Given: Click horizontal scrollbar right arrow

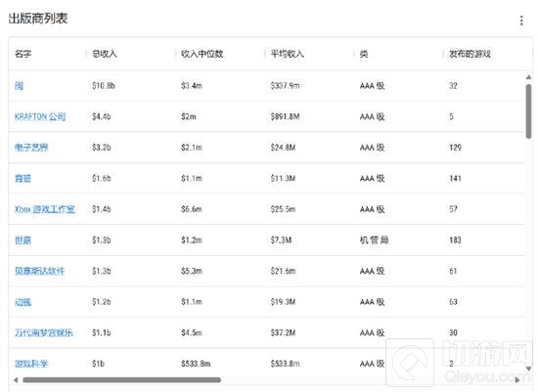Looking at the screenshot, I should click(x=517, y=380).
